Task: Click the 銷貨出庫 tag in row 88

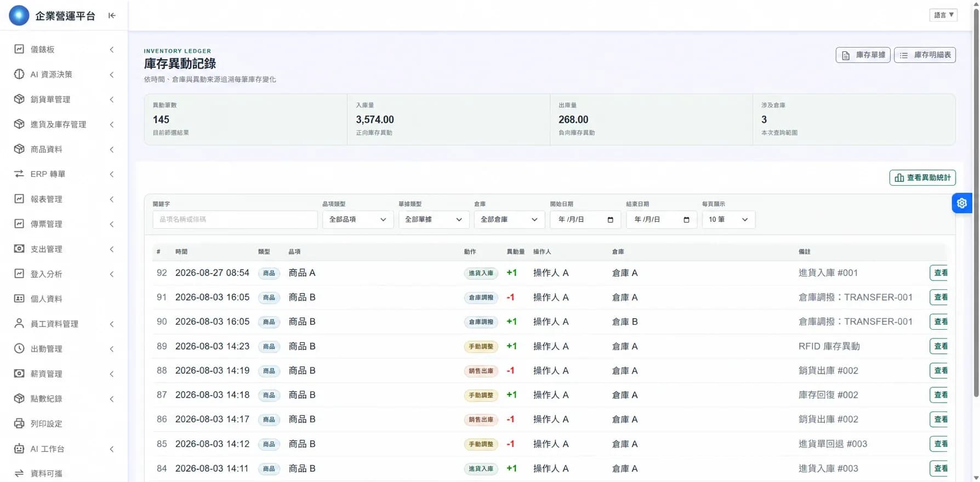Action: [481, 371]
